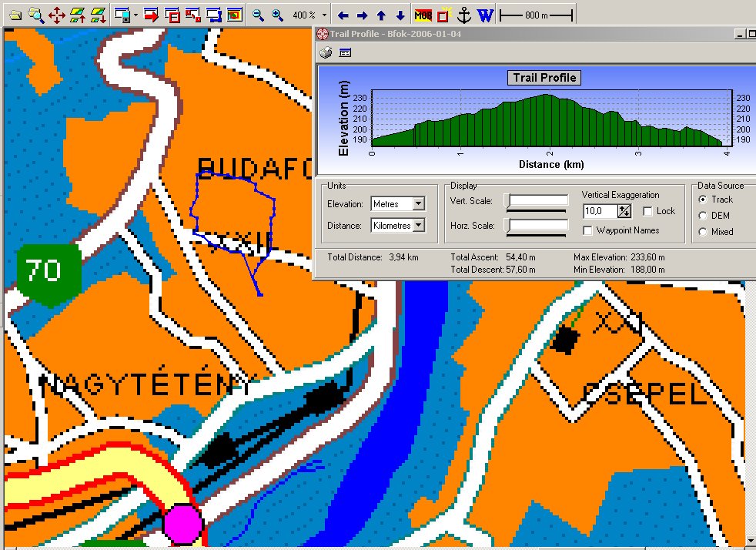Enable the Waypoint Names checkbox
This screenshot has height=550, width=756.
coord(587,230)
